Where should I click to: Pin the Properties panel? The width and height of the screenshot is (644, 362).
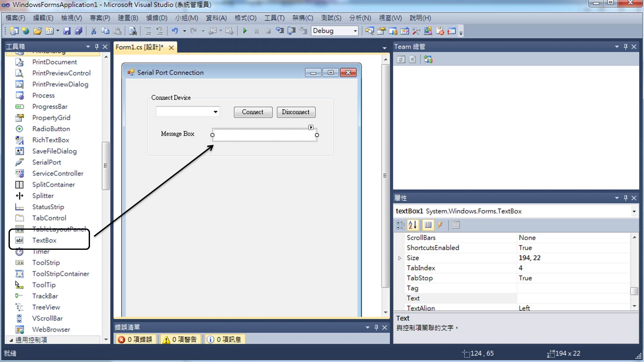(626, 198)
